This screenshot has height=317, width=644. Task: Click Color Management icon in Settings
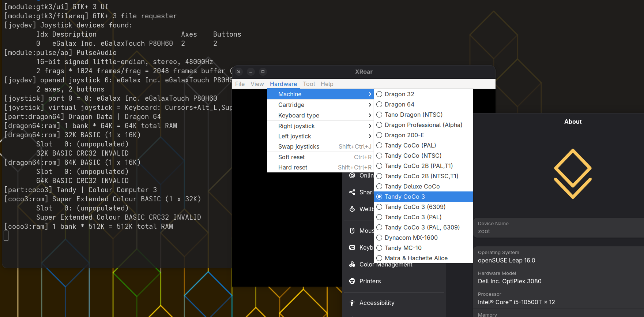coord(352,264)
